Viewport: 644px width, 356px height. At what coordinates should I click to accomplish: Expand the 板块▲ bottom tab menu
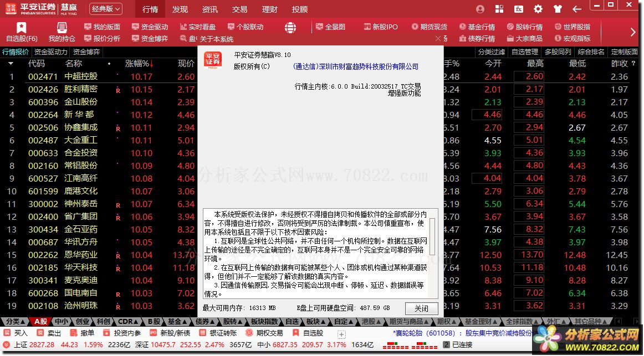point(316,322)
